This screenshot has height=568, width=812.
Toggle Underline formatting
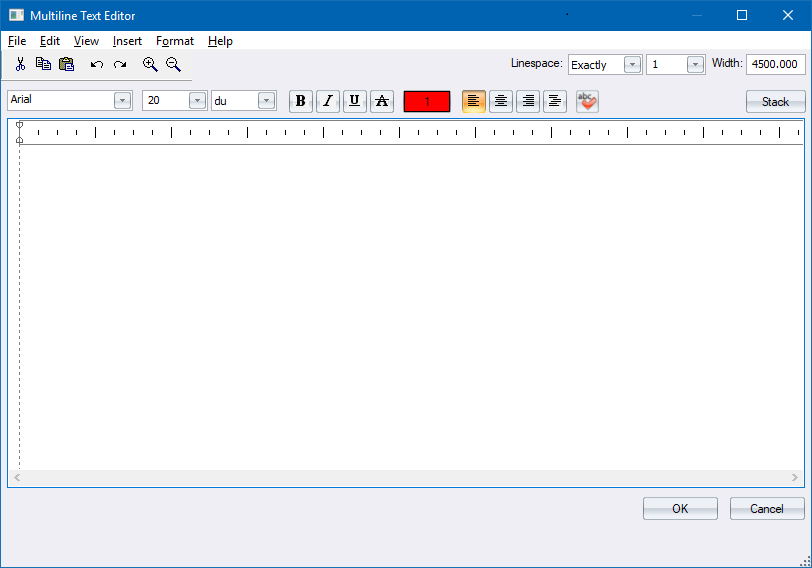[x=355, y=101]
